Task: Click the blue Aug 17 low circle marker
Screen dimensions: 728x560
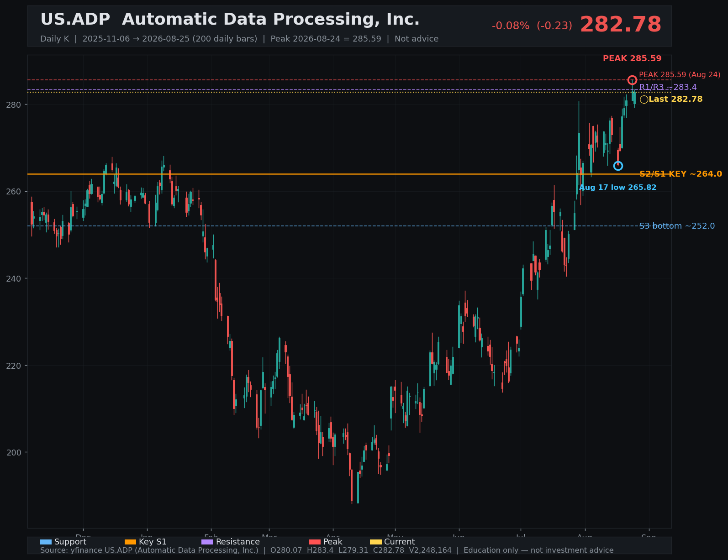Action: (x=618, y=166)
